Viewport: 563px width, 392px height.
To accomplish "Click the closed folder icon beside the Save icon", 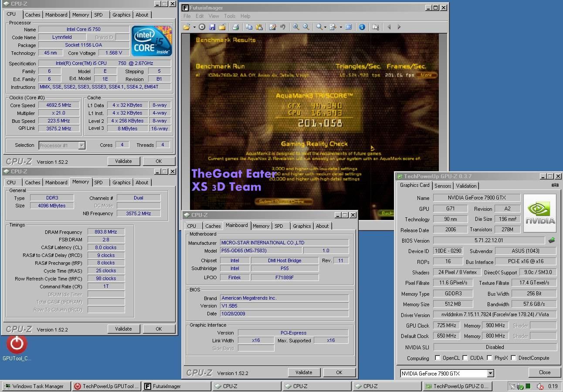I will tap(222, 27).
